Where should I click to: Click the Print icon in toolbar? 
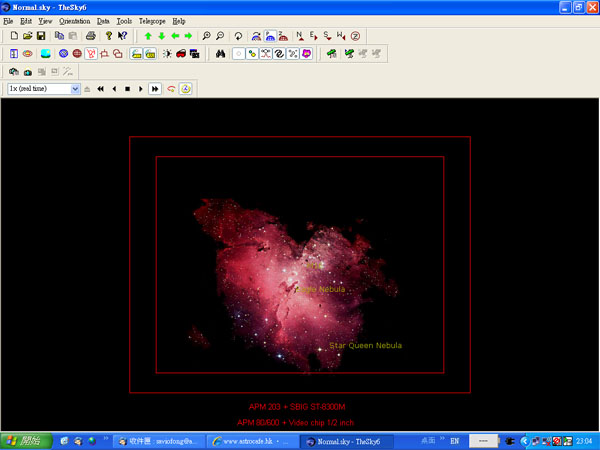[91, 36]
